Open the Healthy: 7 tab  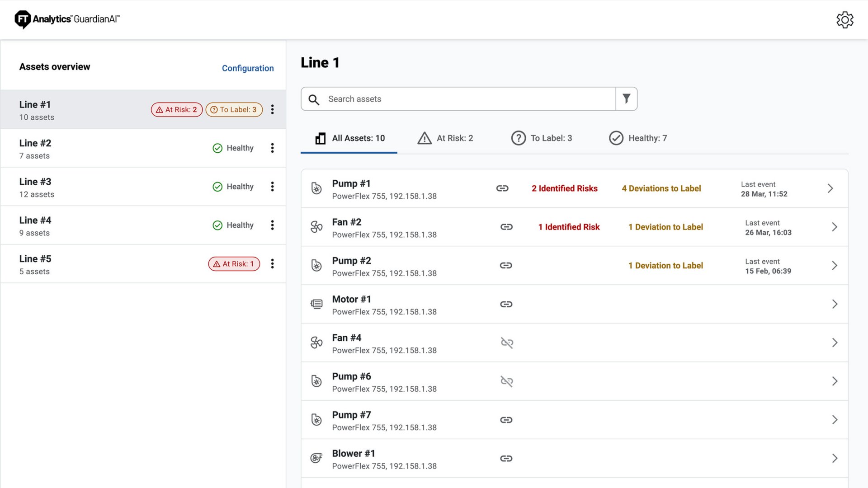click(x=638, y=138)
